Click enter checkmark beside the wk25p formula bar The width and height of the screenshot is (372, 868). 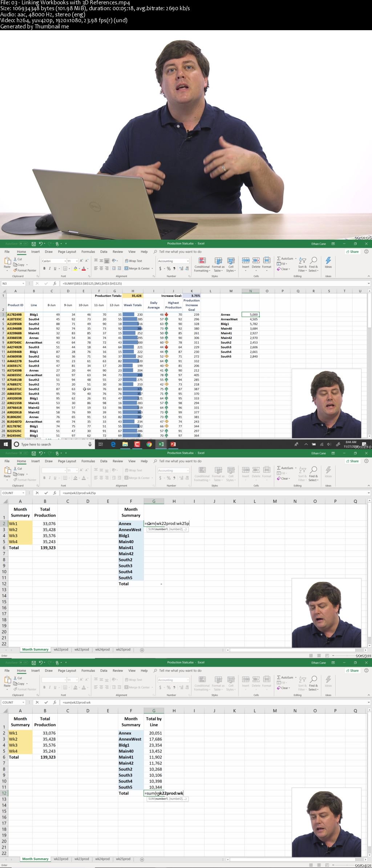[x=46, y=493]
